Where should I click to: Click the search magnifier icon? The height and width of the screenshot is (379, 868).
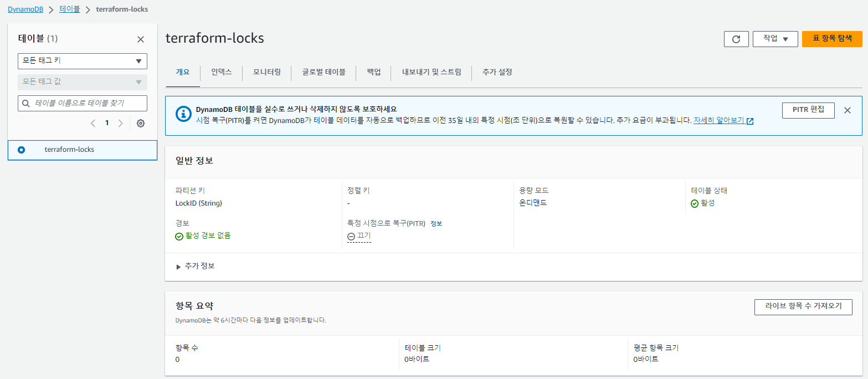[25, 104]
